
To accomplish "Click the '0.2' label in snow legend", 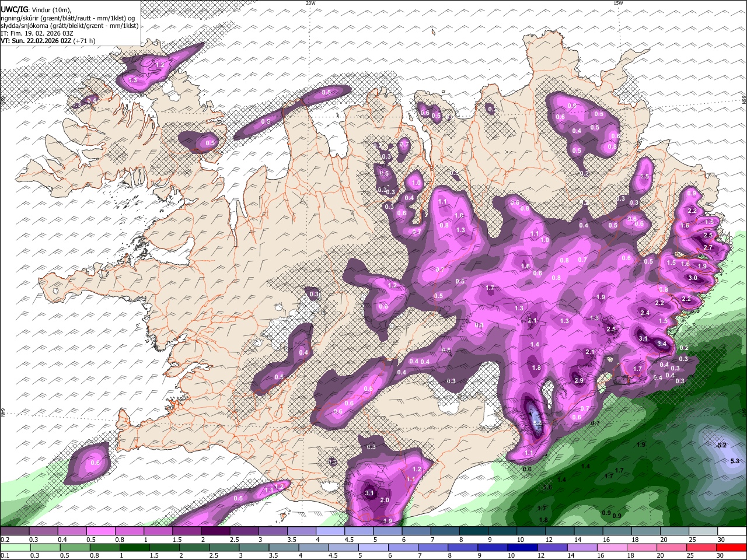I will [x=4, y=540].
